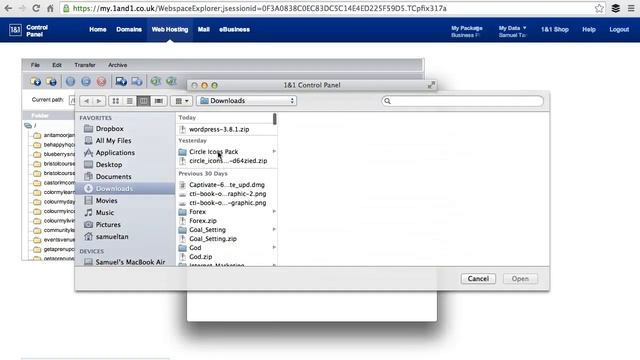
Task: Open the Transfer menu in WebspaceExplorer
Action: [85, 65]
